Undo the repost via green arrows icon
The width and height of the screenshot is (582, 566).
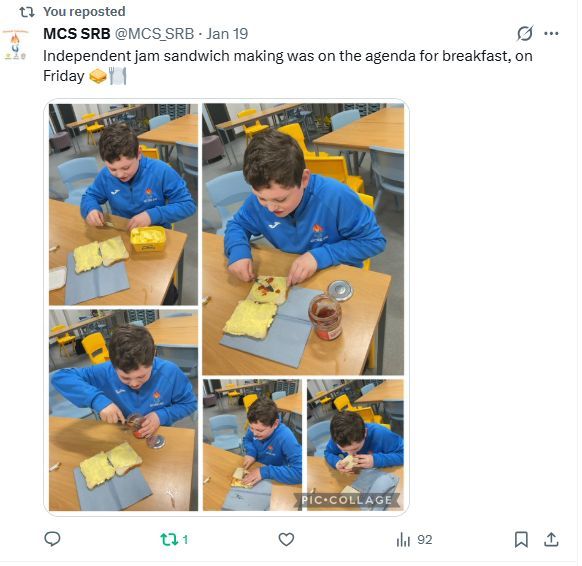click(169, 539)
